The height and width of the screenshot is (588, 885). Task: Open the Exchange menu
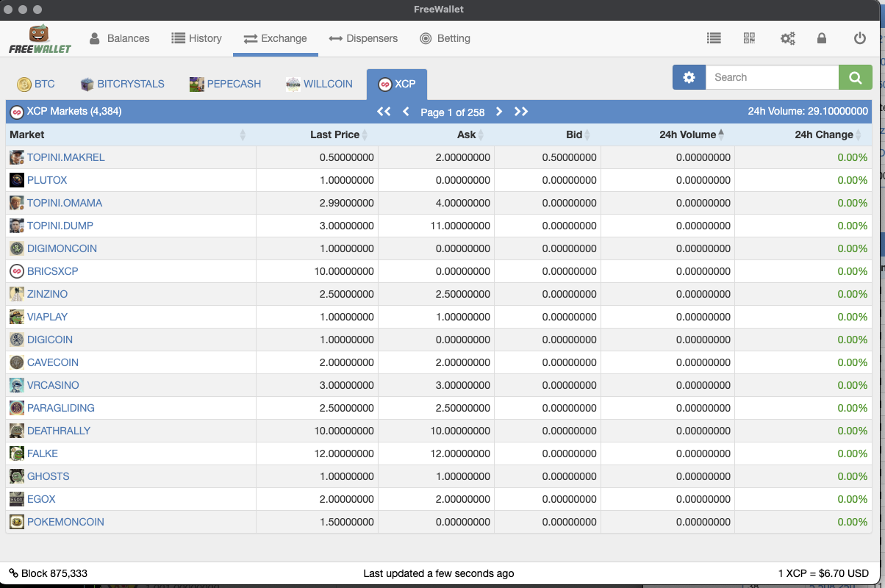pyautogui.click(x=276, y=38)
